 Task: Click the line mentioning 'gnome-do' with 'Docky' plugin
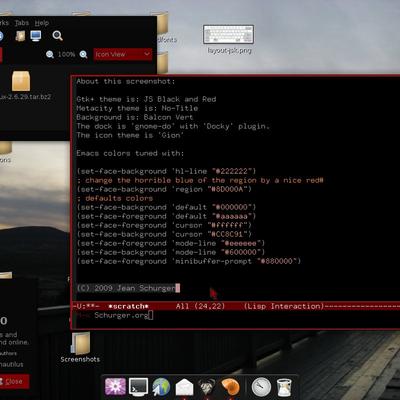[x=173, y=126]
